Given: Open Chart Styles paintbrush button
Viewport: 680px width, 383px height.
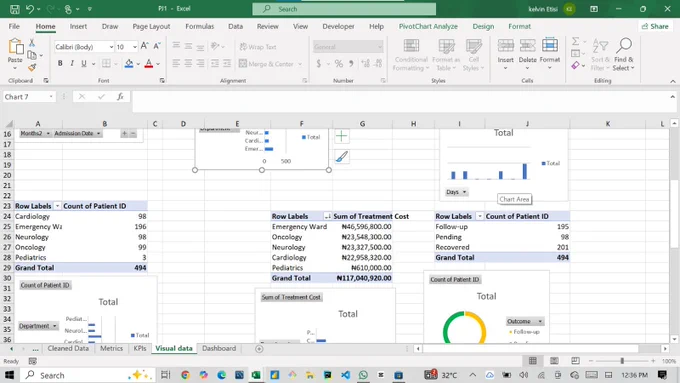Looking at the screenshot, I should [342, 157].
